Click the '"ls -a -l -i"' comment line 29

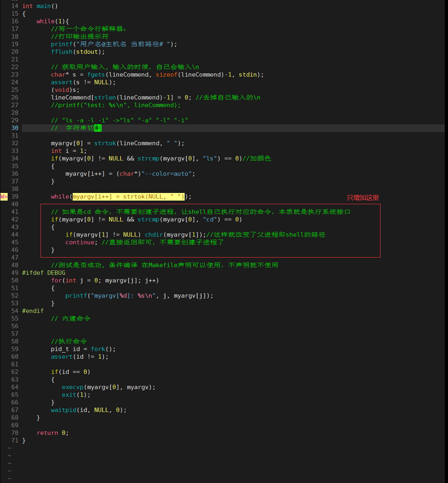coord(120,120)
